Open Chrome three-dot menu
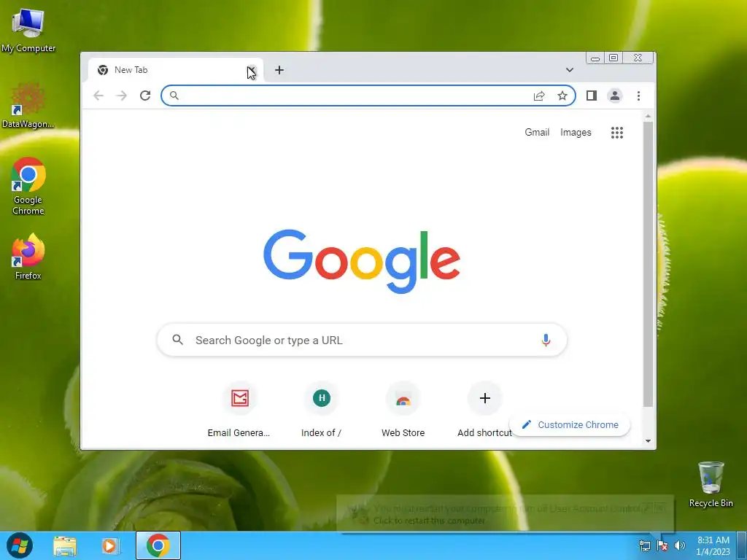Viewport: 747px width, 560px height. click(638, 96)
